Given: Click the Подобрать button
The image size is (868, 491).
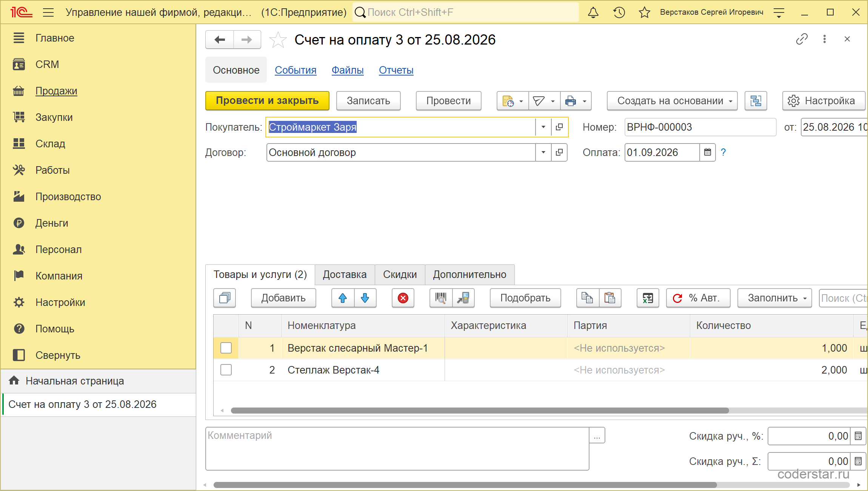Looking at the screenshot, I should [525, 298].
